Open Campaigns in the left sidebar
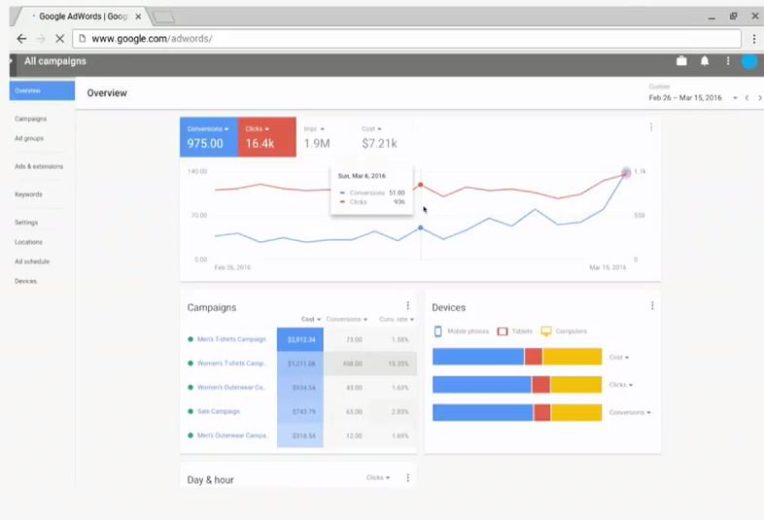This screenshot has width=764, height=520. (x=31, y=119)
